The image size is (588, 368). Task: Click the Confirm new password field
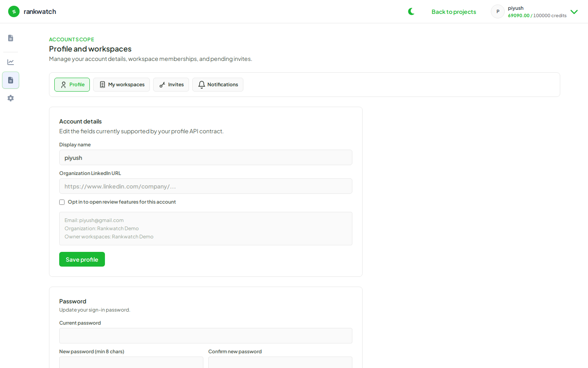click(x=280, y=362)
